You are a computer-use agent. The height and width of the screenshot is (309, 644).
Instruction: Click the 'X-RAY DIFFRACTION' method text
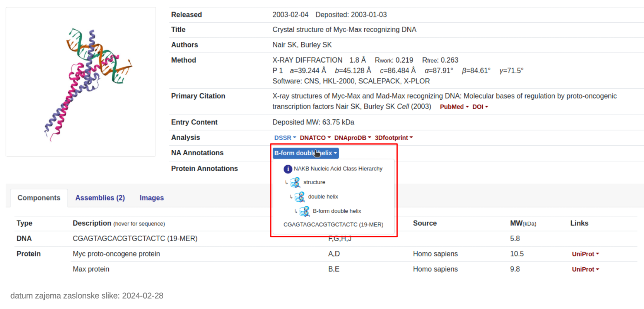pyautogui.click(x=307, y=60)
